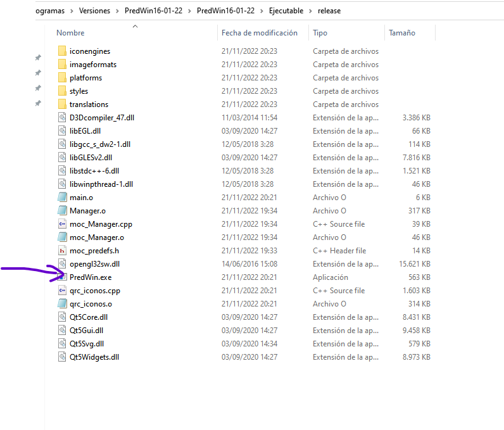Click the Qt5Widgets.dll file icon

[x=62, y=357]
